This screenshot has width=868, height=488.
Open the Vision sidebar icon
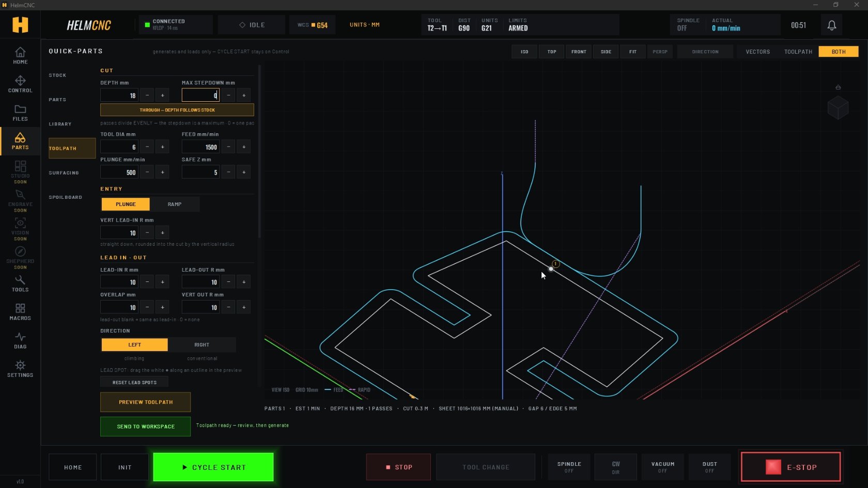(20, 229)
